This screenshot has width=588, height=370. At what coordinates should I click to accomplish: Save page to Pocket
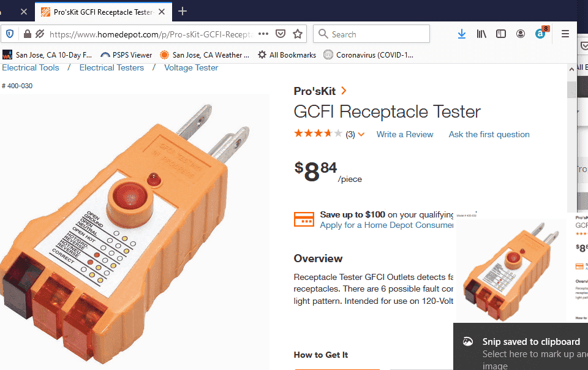[x=280, y=34]
